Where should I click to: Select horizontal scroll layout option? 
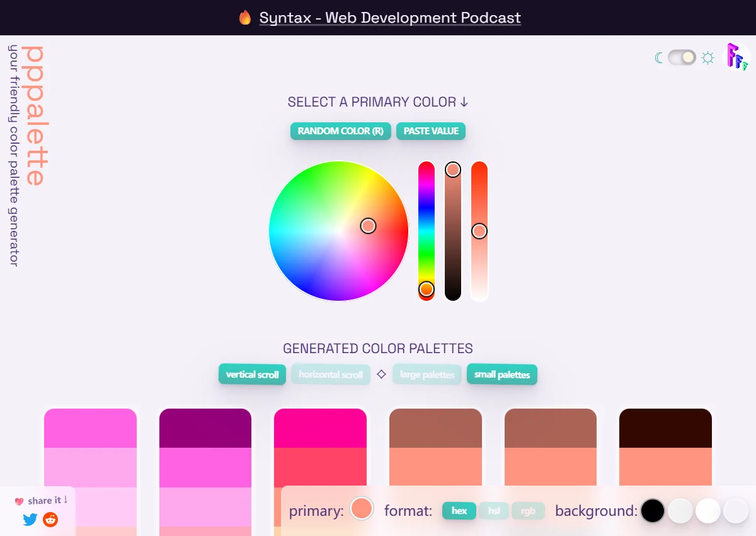tap(331, 374)
